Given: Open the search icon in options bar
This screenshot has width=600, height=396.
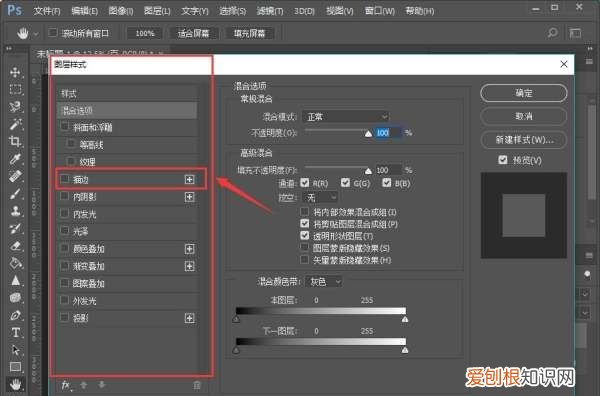Looking at the screenshot, I should click(552, 33).
